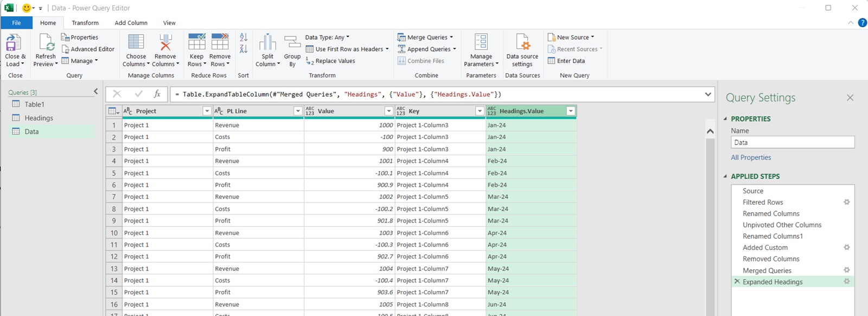This screenshot has height=316, width=868.
Task: Open the New Source dropdown
Action: [571, 37]
